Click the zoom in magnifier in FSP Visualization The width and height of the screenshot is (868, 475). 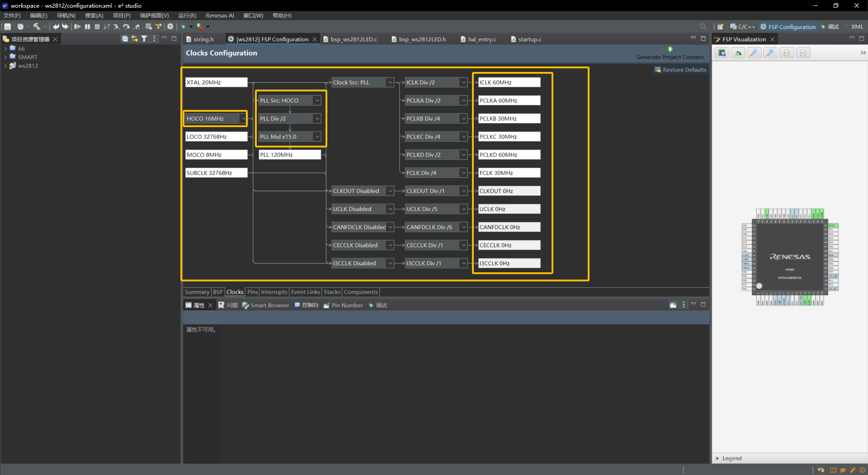[x=770, y=53]
